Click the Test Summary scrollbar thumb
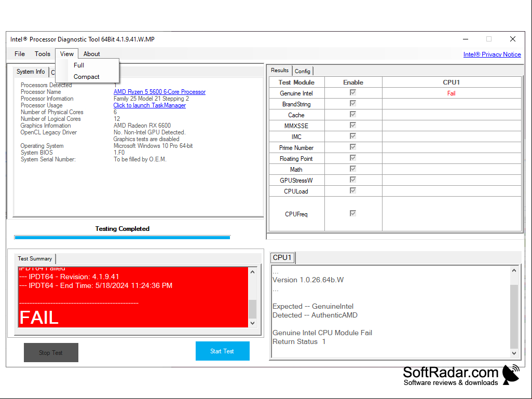The height and width of the screenshot is (399, 532). point(252,309)
